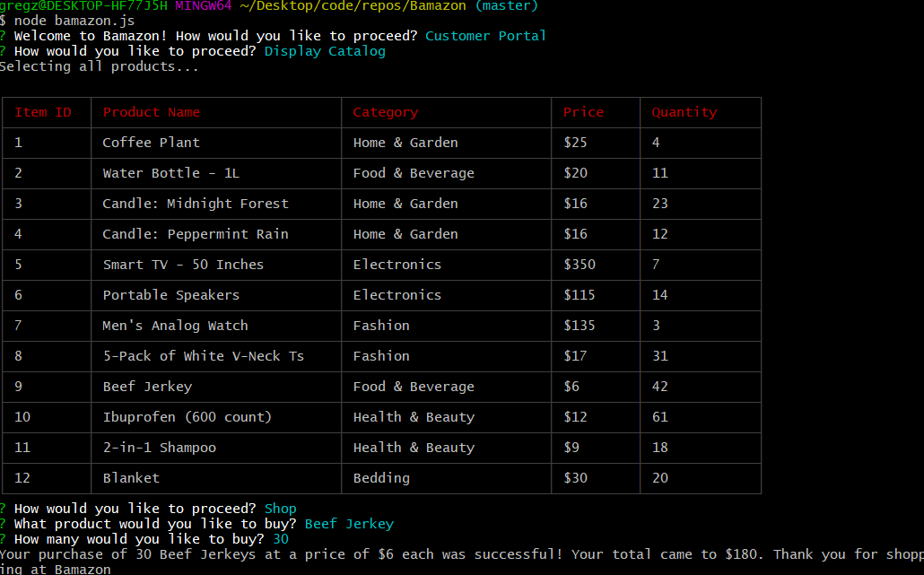This screenshot has height=575, width=924.
Task: Click the quantity "3" for Analog Watch
Action: pyautogui.click(x=656, y=326)
